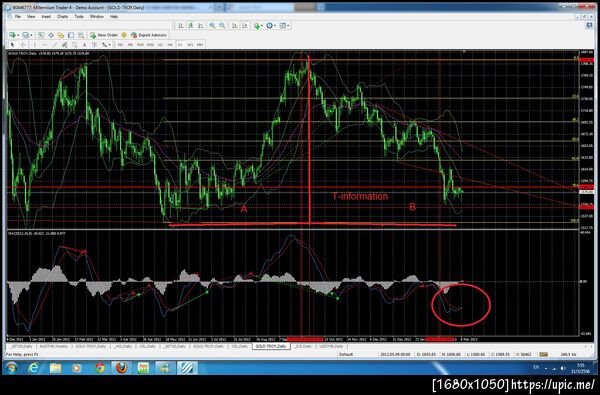Open the Help menu
Image resolution: width=600 pixels, height=395 pixels.
point(114,17)
